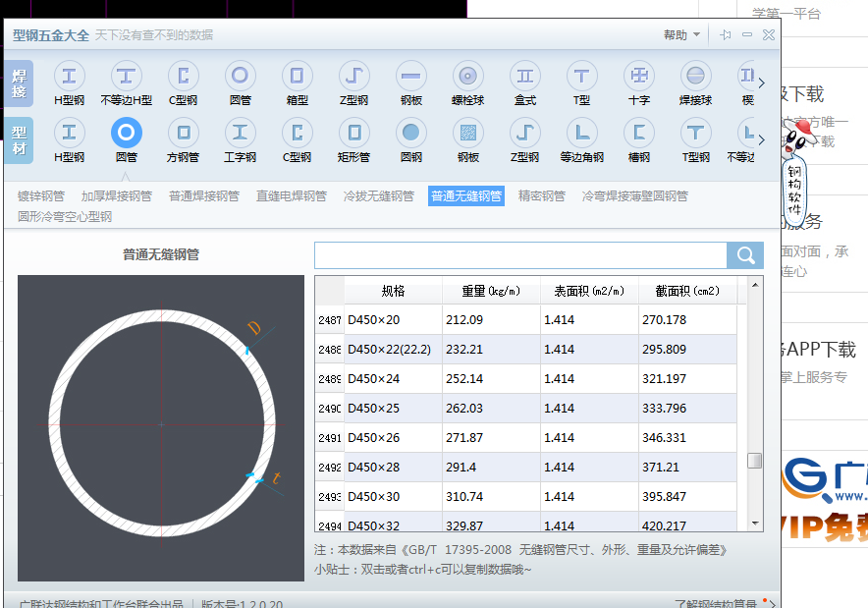Open the 冷拔无缝钢管 sub-tab
Viewport: 868px width, 608px height.
point(379,196)
